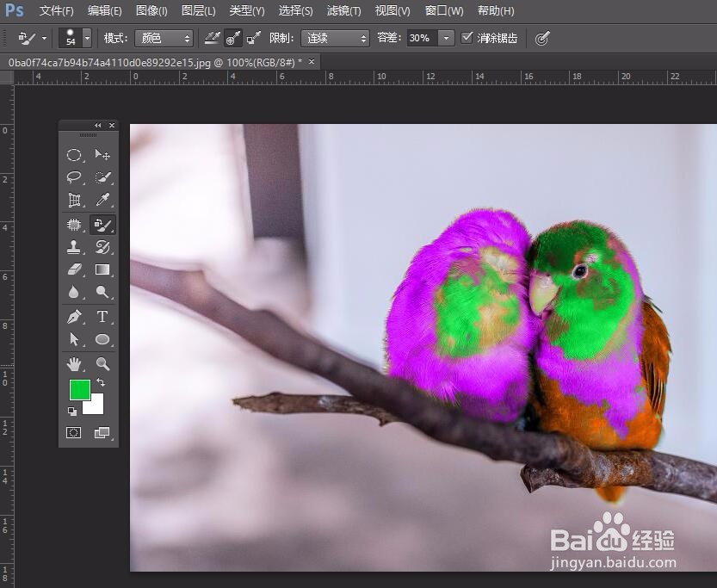Image resolution: width=717 pixels, height=588 pixels.
Task: Toggle Quick Mask mode
Action: (74, 432)
